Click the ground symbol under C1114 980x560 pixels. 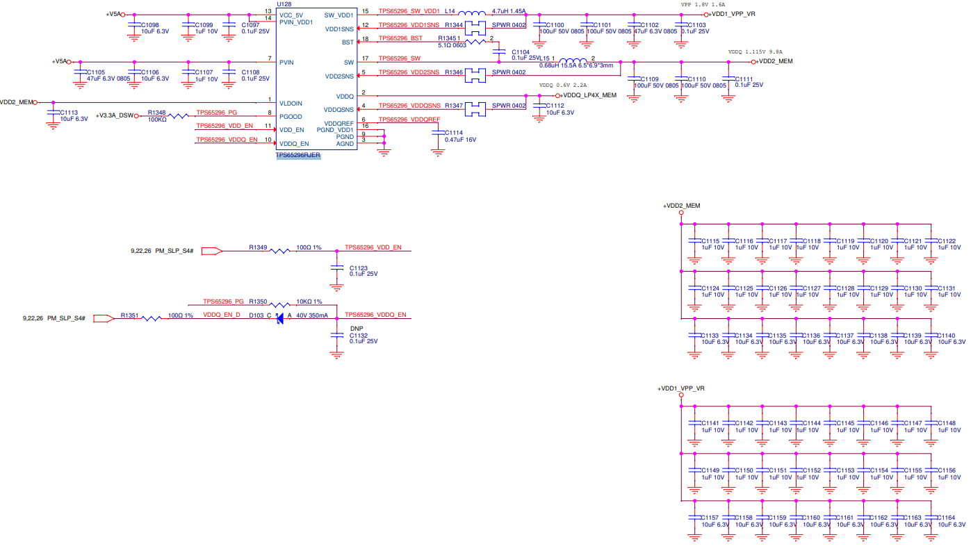(x=437, y=152)
